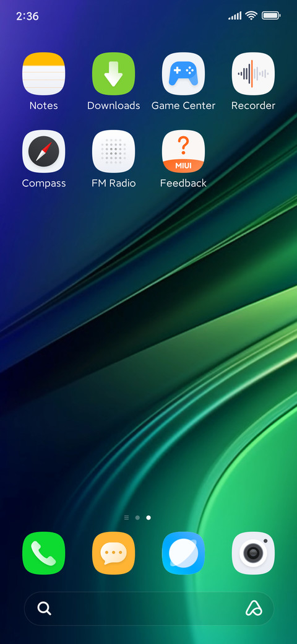Launch the blue Browser app in dock
Image resolution: width=297 pixels, height=644 pixels.
[183, 553]
